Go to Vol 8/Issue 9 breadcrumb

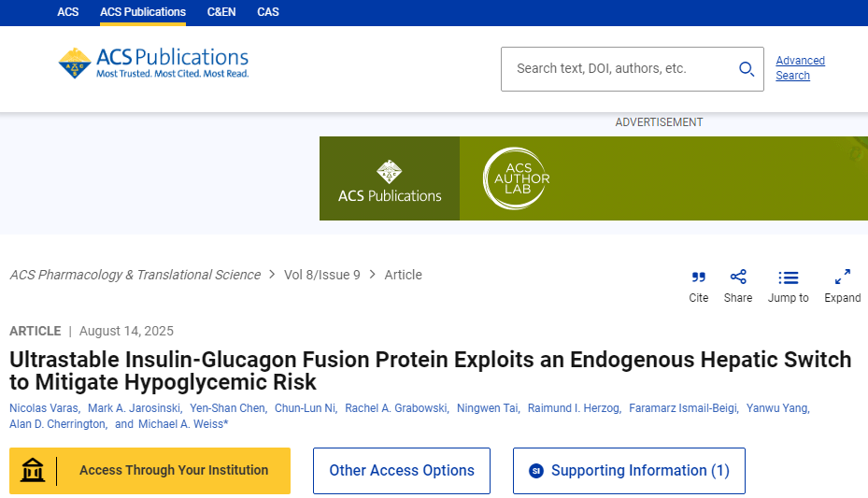321,275
